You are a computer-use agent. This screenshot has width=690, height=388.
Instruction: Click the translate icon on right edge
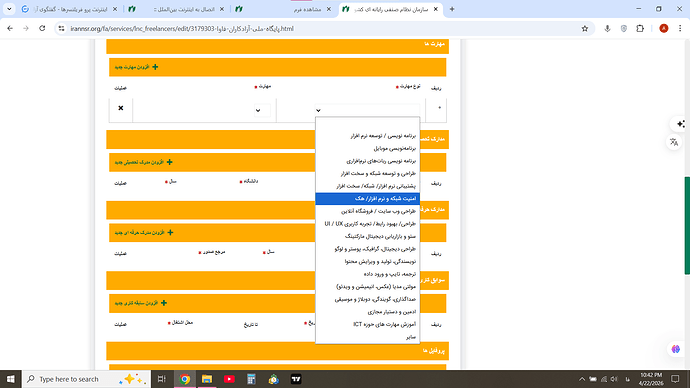(674, 142)
